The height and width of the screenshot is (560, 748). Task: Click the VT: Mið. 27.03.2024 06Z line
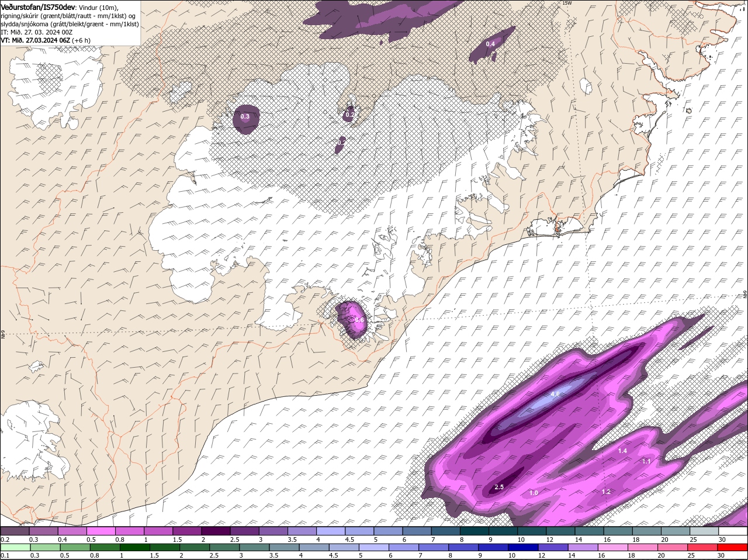tap(46, 40)
